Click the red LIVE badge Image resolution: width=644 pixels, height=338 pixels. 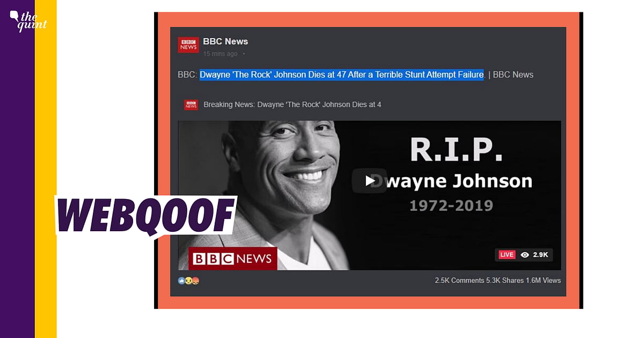(x=507, y=255)
